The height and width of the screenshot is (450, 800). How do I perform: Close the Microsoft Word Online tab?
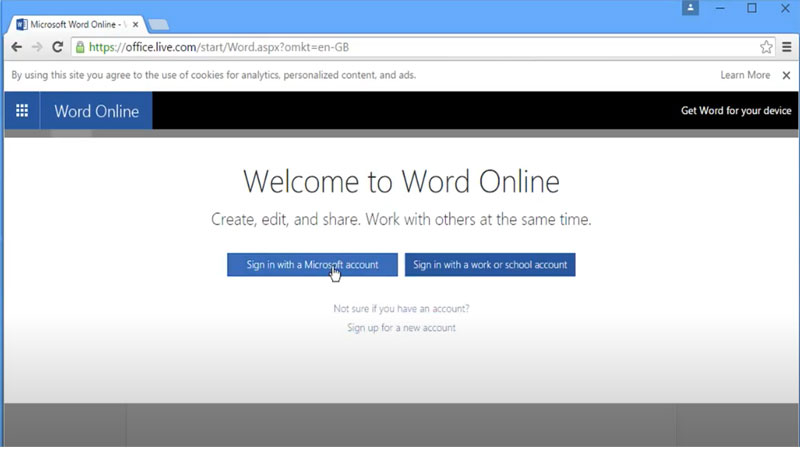click(x=135, y=24)
